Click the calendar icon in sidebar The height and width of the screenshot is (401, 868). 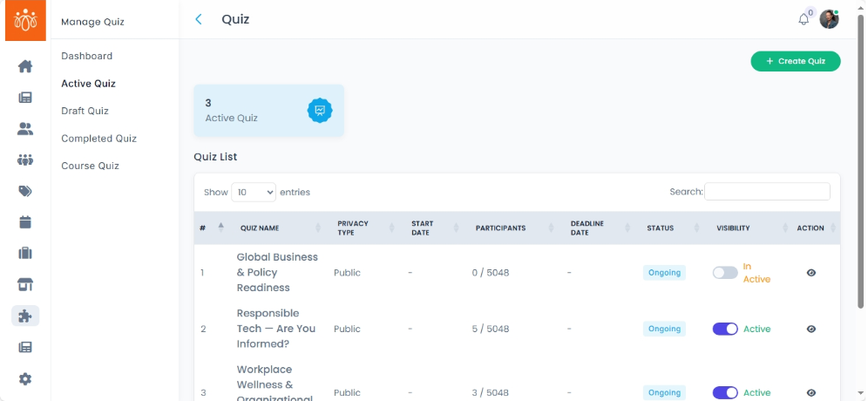click(x=25, y=222)
